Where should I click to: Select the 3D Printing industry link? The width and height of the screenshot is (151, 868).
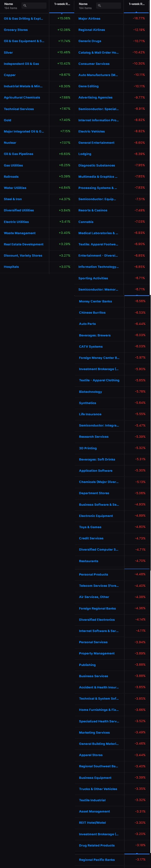tap(88, 448)
